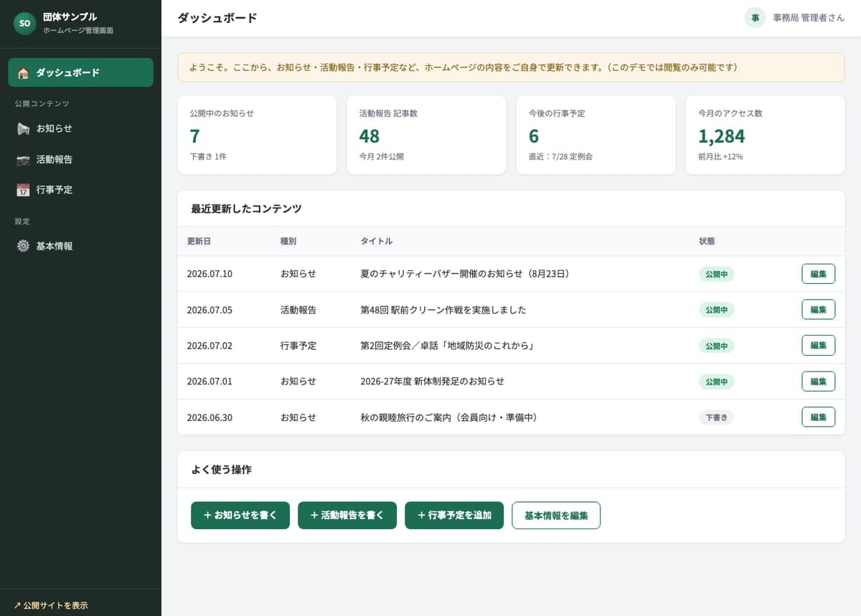
Task: Click 公開中 badge in the 2026.07.01 row
Action: click(x=716, y=382)
